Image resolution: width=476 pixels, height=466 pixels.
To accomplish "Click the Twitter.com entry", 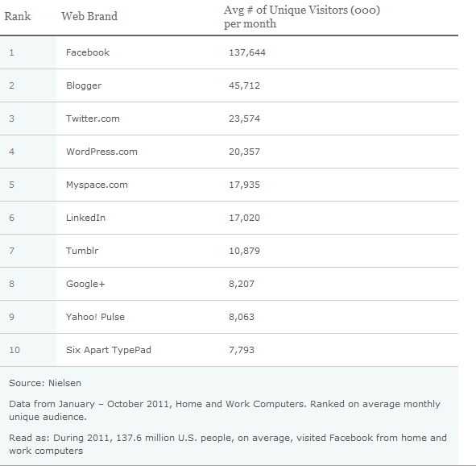I will click(93, 119).
